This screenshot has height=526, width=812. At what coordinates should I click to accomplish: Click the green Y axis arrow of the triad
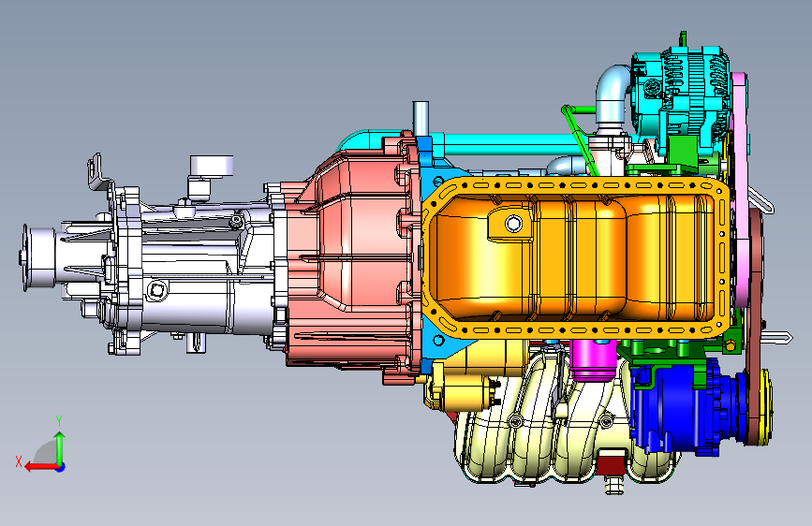point(60,447)
